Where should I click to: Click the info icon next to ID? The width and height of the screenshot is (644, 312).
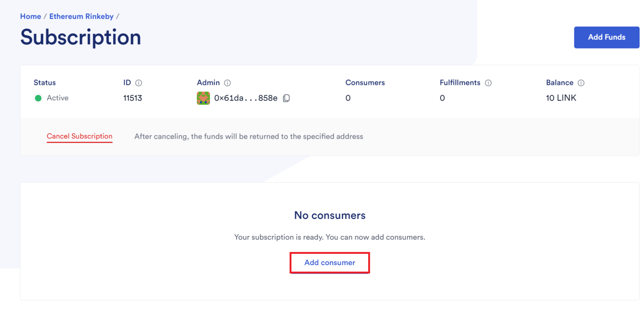coord(139,83)
